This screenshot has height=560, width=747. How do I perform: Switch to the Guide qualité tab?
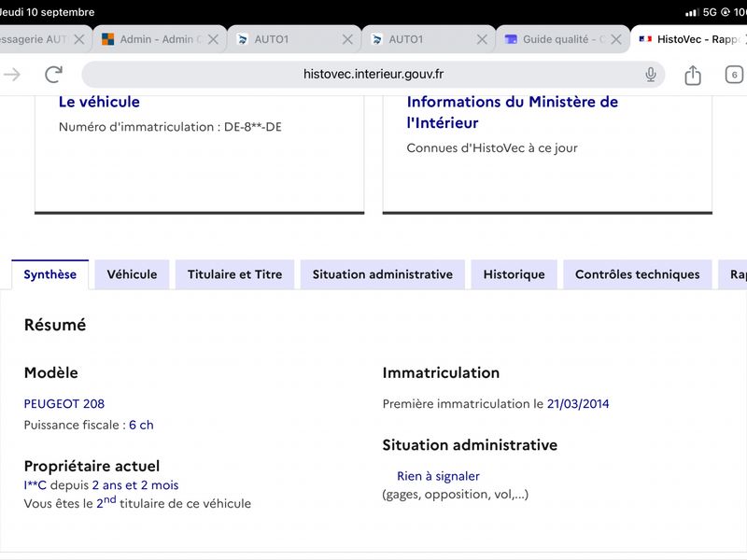(555, 39)
